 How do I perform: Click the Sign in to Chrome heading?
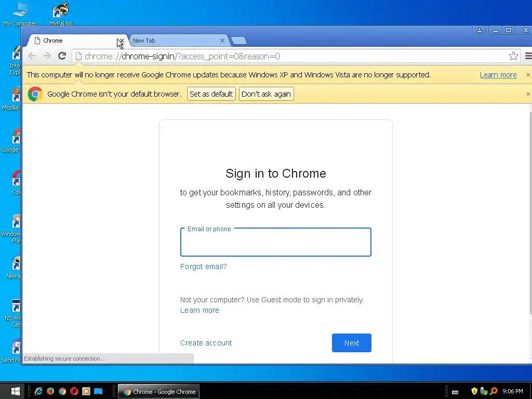click(275, 174)
